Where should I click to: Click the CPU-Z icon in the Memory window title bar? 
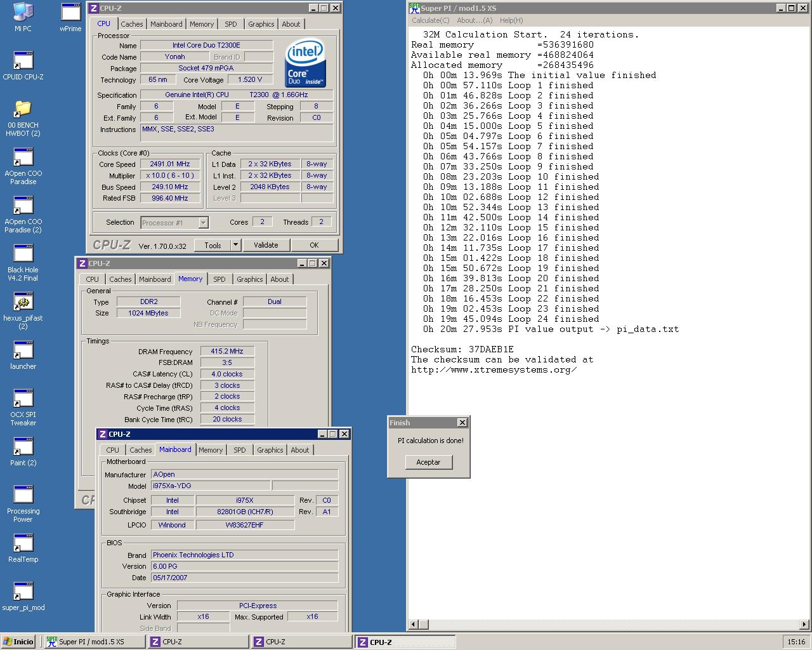82,263
